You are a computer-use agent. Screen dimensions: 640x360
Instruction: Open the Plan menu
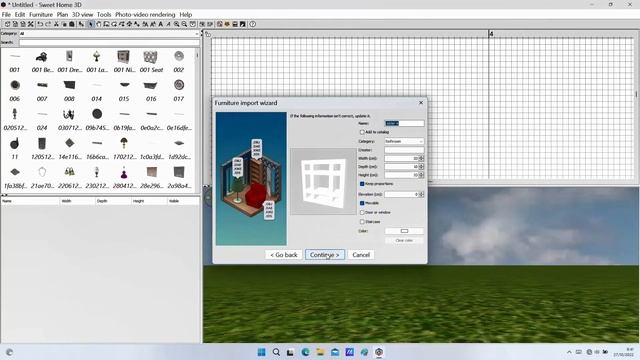pyautogui.click(x=62, y=15)
